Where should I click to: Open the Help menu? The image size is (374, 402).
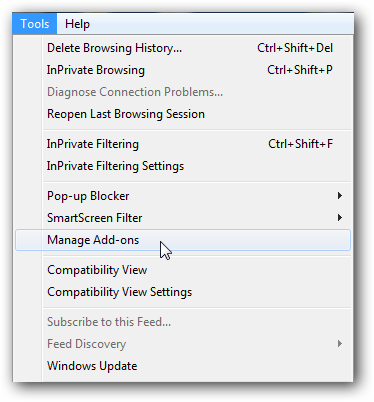pos(77,24)
